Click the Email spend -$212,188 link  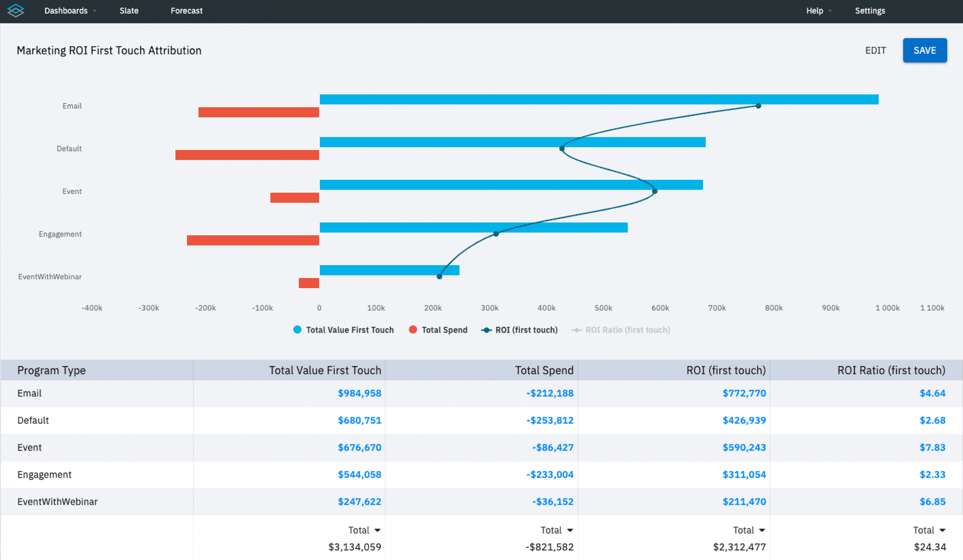[x=550, y=393]
